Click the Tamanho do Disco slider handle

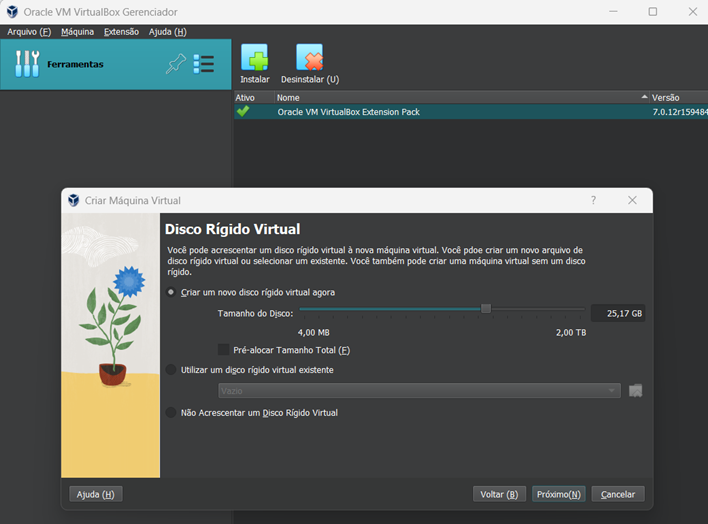click(486, 309)
